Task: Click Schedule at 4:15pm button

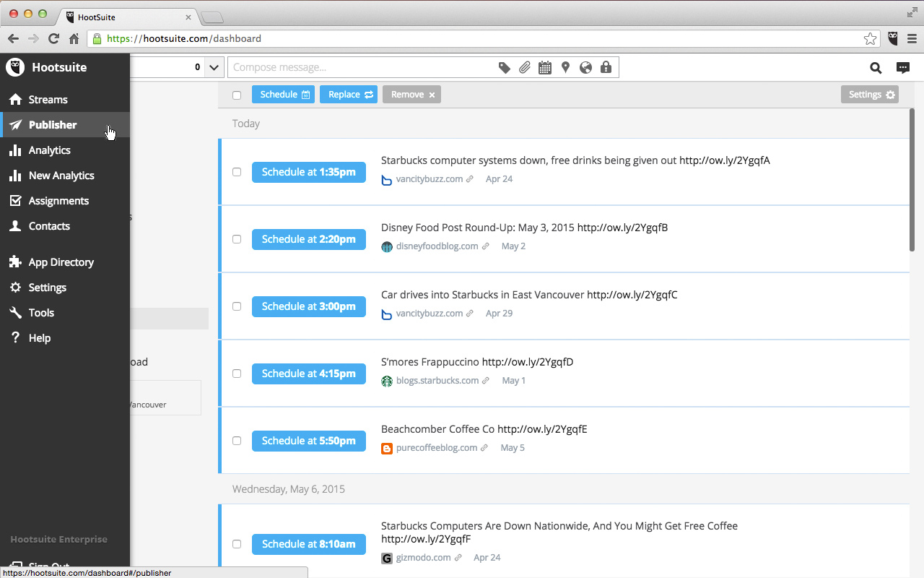Action: (x=309, y=374)
